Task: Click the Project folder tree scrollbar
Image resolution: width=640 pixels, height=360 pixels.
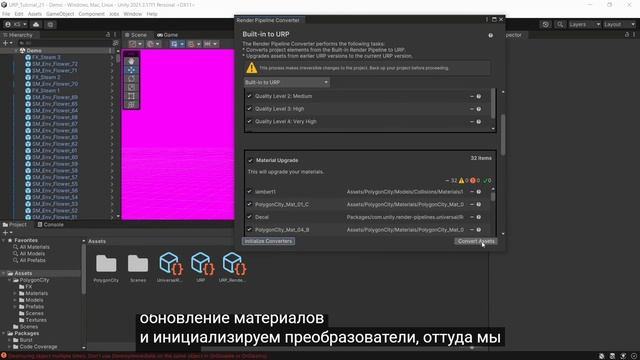Action: point(84,269)
